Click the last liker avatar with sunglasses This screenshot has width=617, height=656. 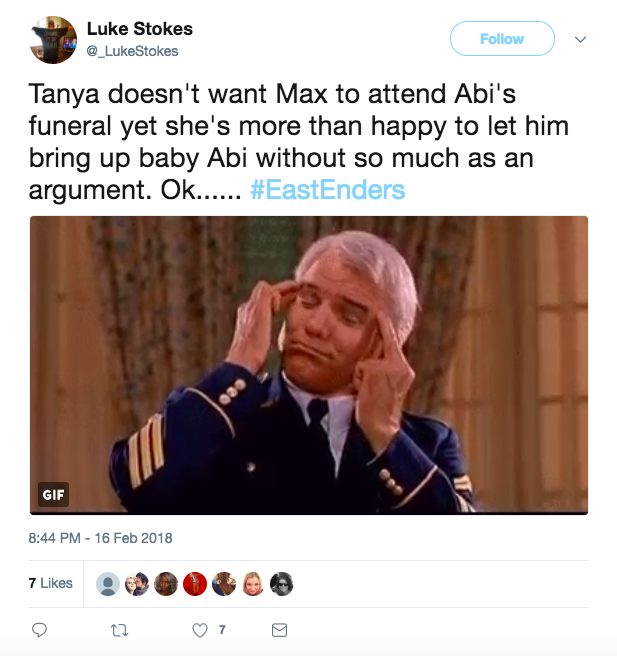tap(282, 584)
